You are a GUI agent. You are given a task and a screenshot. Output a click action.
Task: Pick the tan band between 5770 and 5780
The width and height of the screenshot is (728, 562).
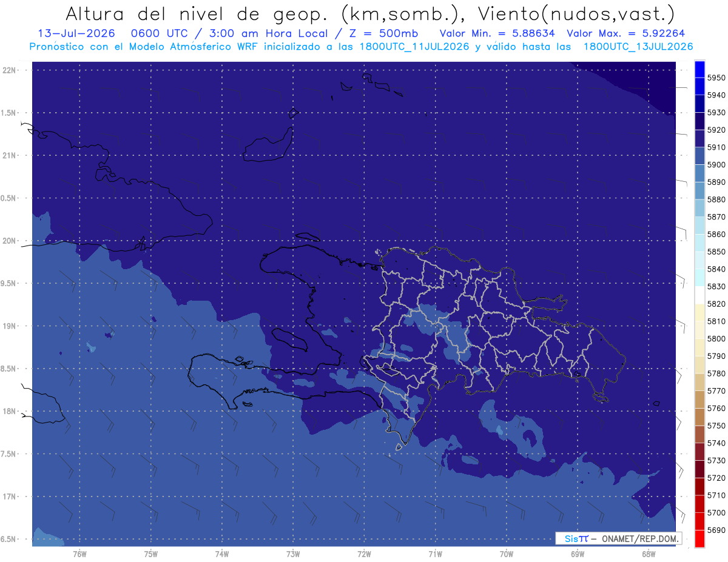click(699, 382)
